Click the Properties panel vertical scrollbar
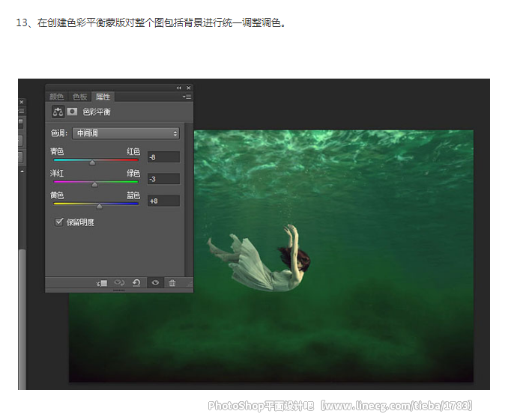Viewport: 514px width, 420px height. pos(188,200)
